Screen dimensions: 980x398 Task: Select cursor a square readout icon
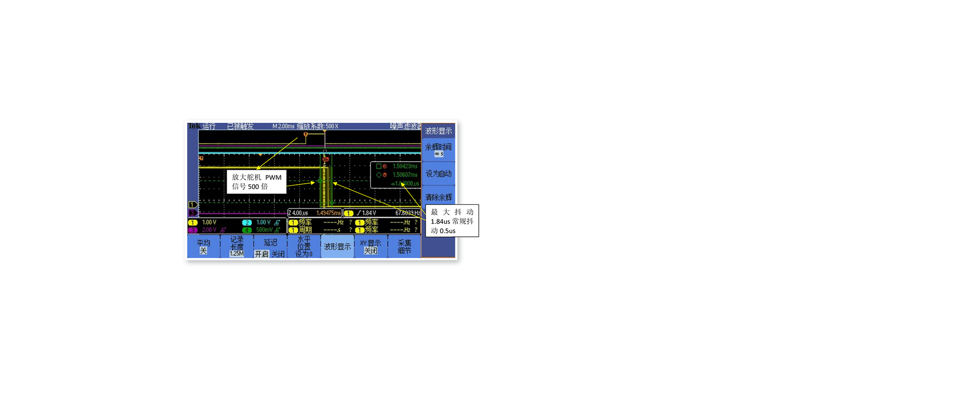point(378,166)
